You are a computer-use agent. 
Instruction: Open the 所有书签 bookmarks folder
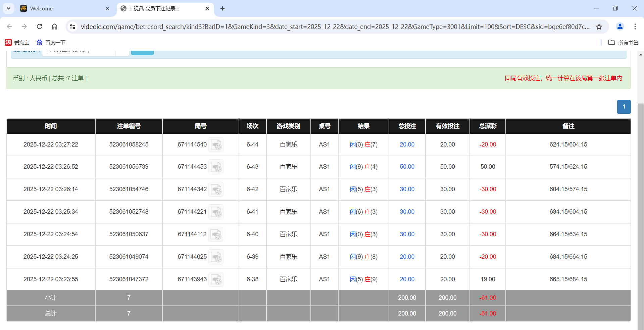click(623, 42)
